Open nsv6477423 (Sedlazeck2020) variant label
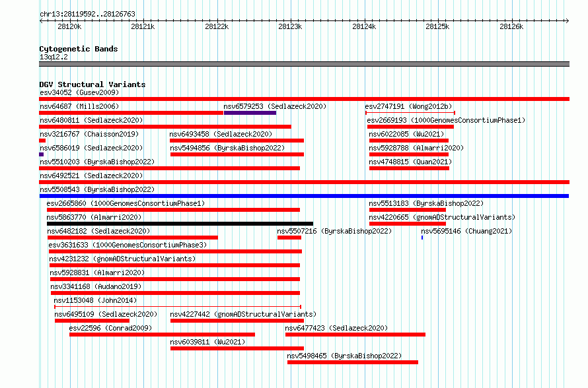The image size is (588, 388). tap(336, 328)
